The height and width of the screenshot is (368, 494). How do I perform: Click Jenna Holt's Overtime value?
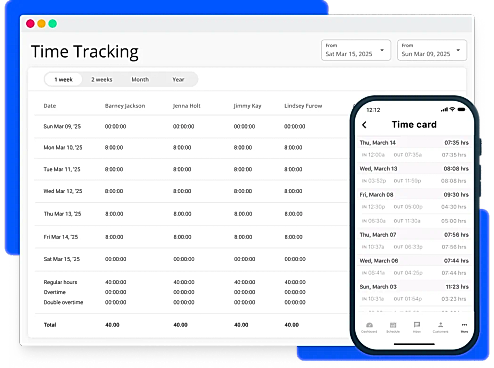coord(184,292)
